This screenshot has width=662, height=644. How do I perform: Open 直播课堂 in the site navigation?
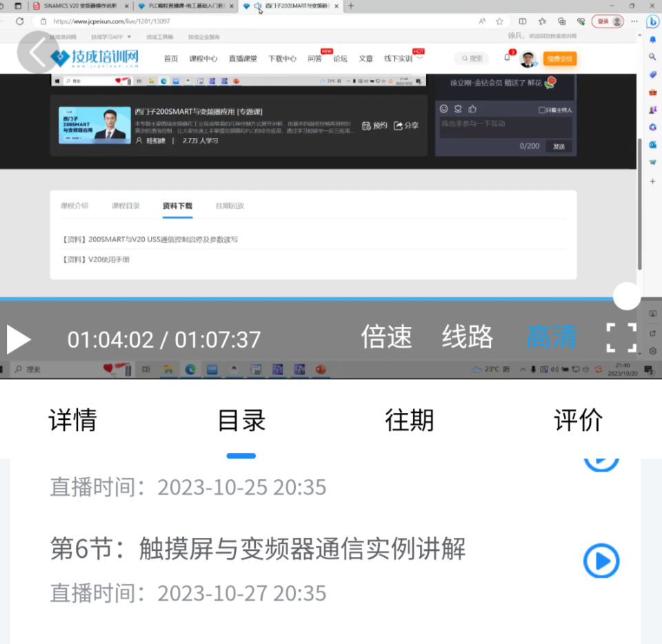243,59
